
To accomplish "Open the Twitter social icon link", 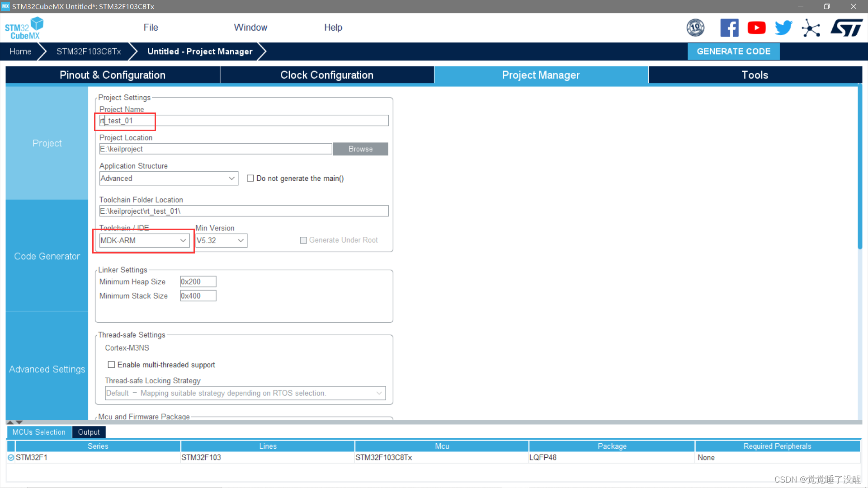I will pos(783,28).
